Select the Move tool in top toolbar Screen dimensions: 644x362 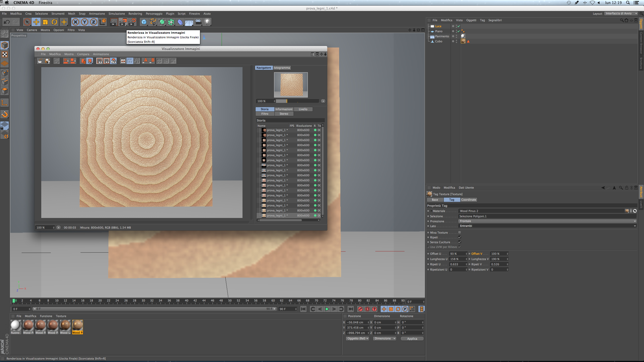[x=36, y=22]
